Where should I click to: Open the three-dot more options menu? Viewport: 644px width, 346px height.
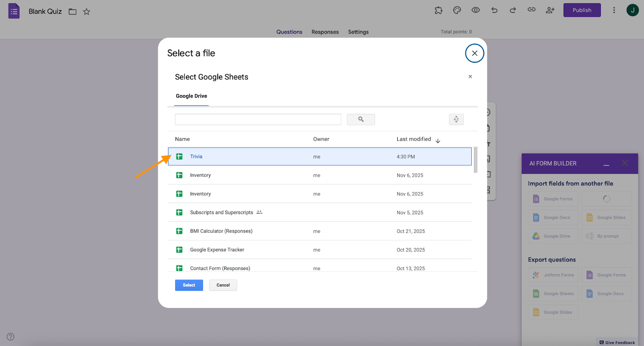614,10
